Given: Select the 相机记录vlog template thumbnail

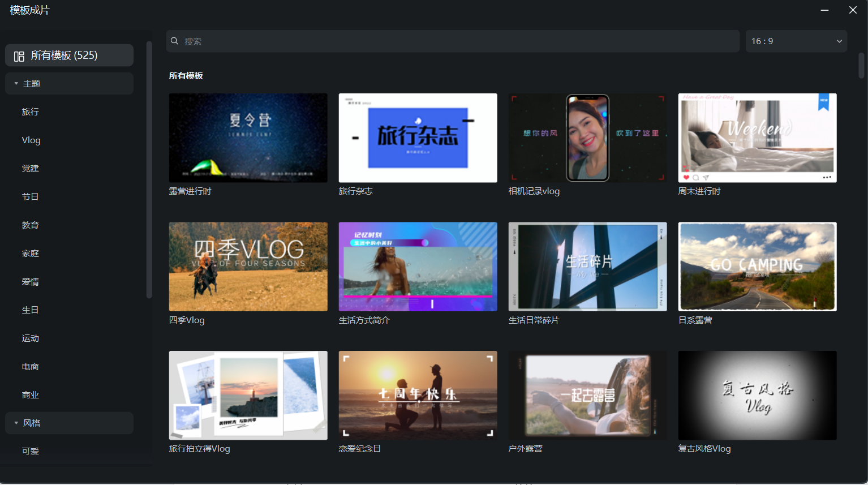Looking at the screenshot, I should [587, 138].
